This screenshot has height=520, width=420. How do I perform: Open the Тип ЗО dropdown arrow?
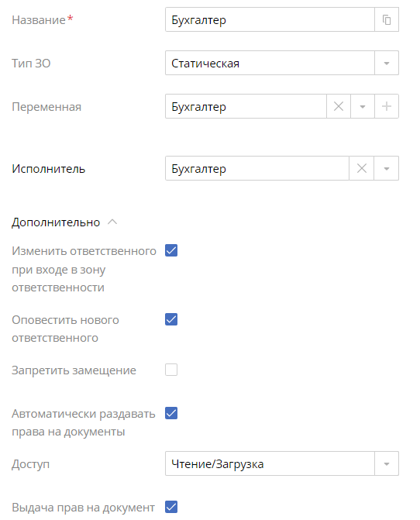point(387,63)
